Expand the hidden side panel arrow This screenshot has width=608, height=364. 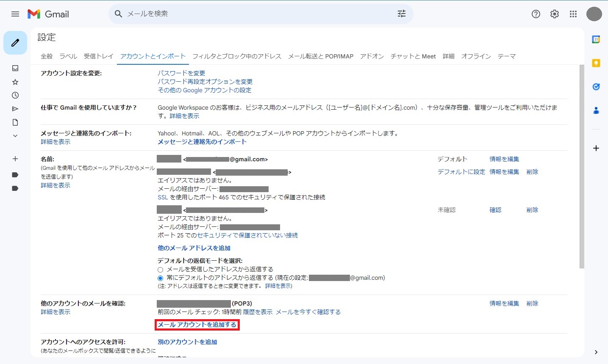pos(596,352)
